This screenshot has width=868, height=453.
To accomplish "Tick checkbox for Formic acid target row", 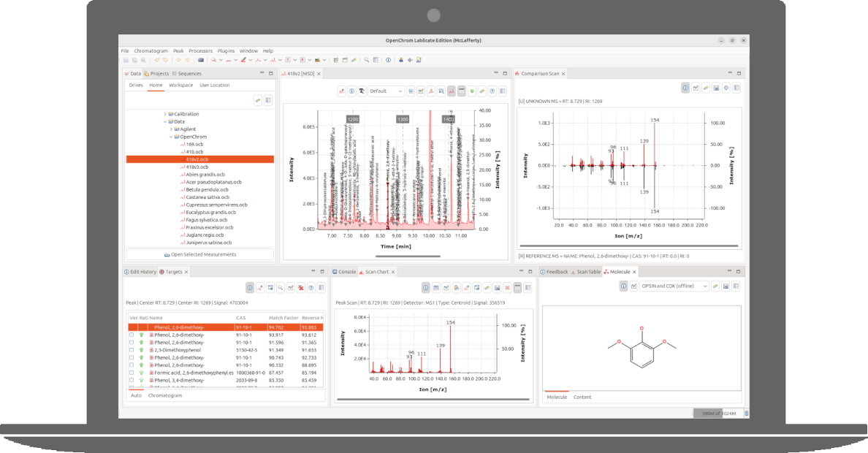I will pyautogui.click(x=132, y=373).
